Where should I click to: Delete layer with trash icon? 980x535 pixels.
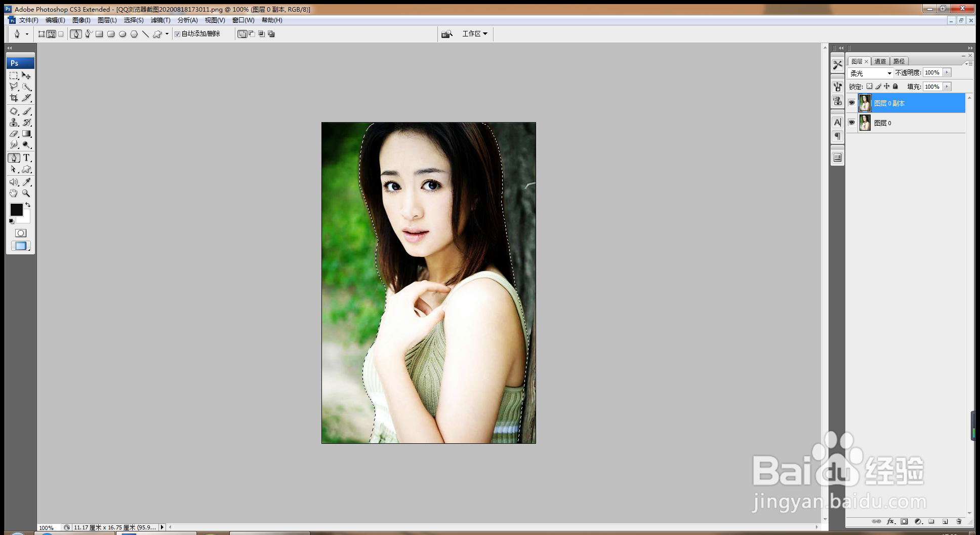(x=959, y=521)
